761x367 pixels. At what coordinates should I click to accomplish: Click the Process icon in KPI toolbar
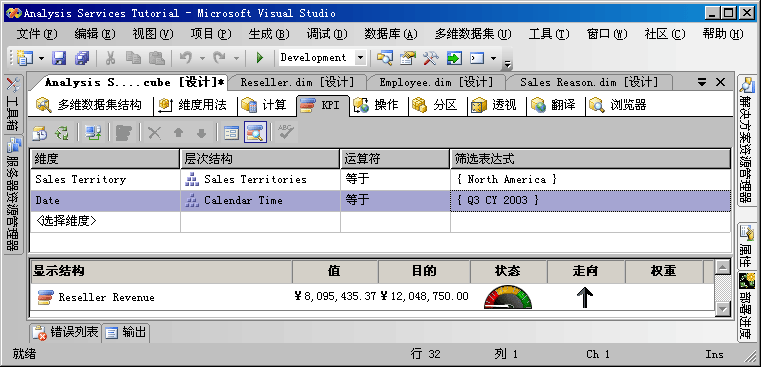point(40,133)
